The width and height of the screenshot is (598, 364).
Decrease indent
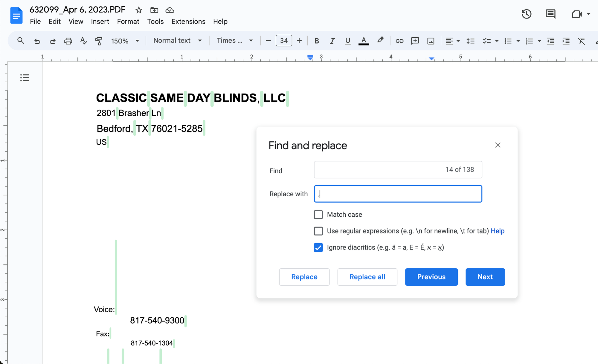click(550, 41)
